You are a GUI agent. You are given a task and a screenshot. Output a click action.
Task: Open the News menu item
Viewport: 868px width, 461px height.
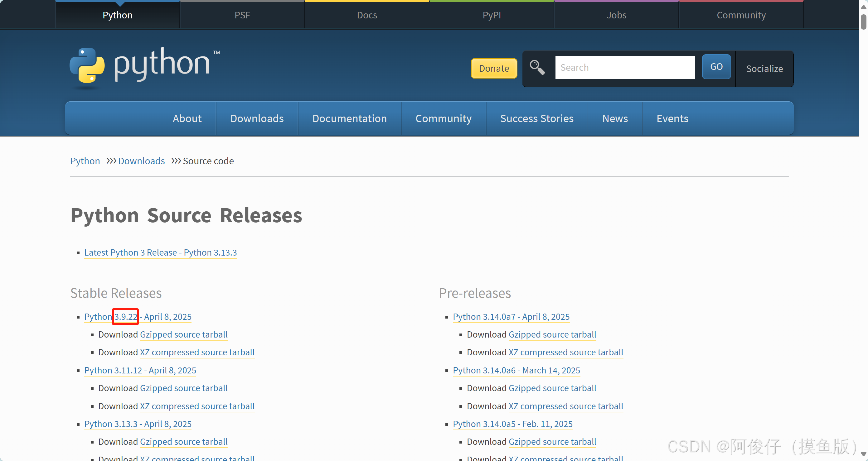[x=615, y=118]
